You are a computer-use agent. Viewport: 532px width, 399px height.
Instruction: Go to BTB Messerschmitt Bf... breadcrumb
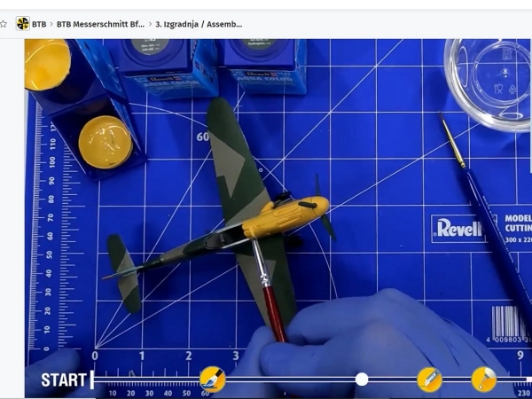pos(100,24)
